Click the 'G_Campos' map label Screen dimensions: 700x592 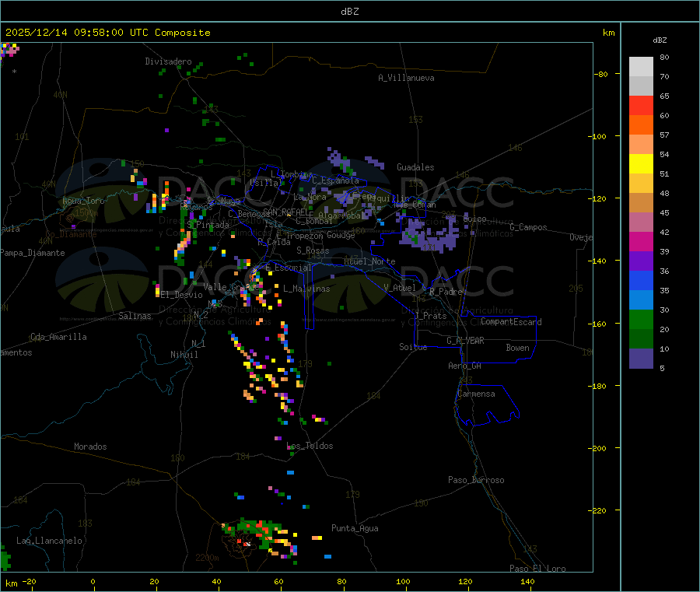click(x=529, y=227)
